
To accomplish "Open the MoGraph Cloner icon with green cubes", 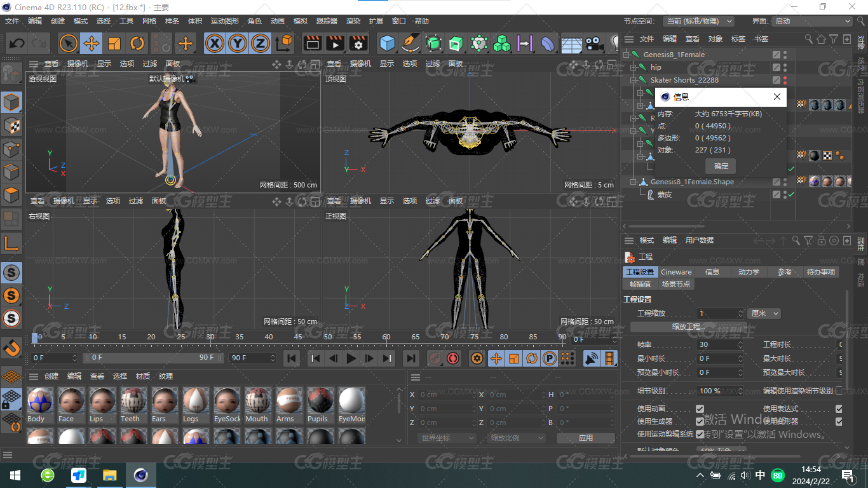I will 502,43.
